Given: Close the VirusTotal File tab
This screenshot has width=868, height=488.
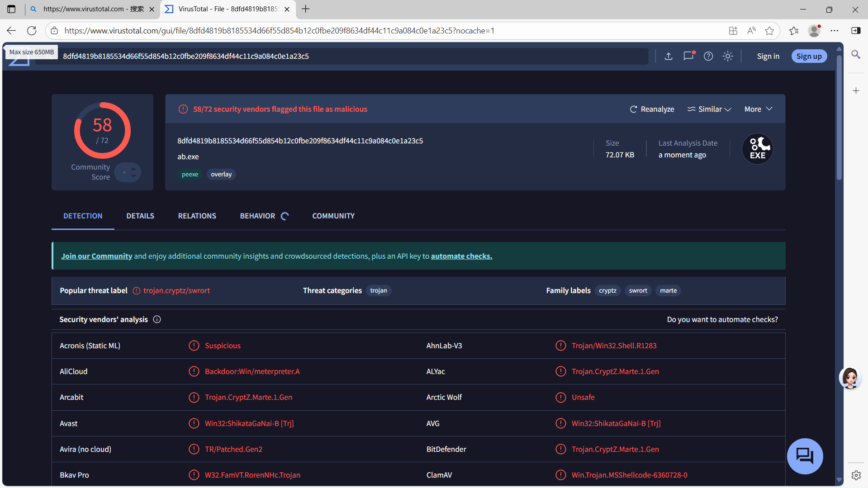Looking at the screenshot, I should click(x=287, y=9).
